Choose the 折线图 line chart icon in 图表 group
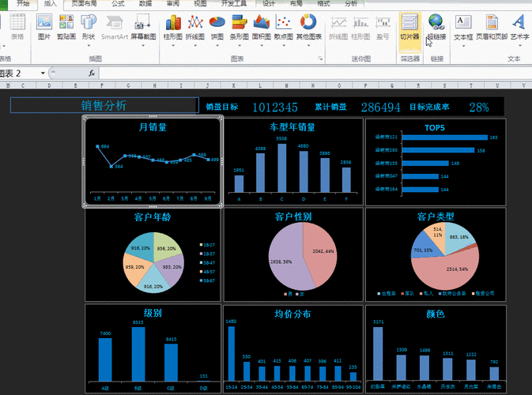The height and width of the screenshot is (395, 532). coord(195,23)
